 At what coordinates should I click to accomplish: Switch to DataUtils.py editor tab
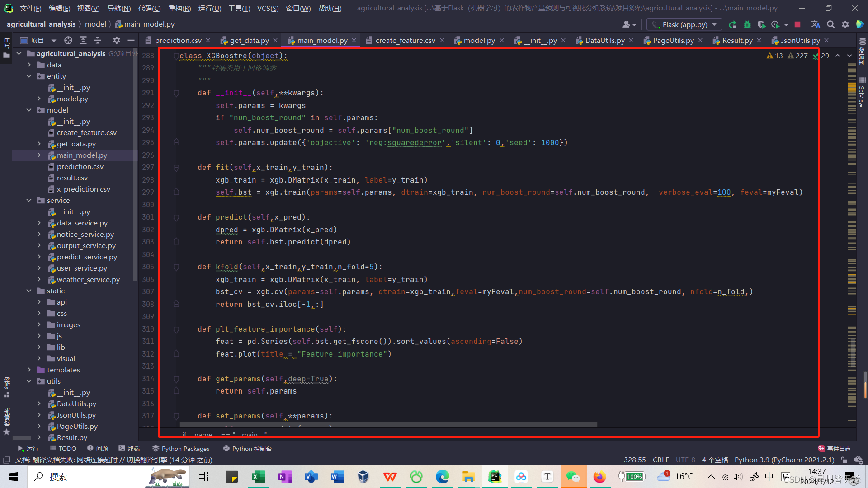coord(604,41)
